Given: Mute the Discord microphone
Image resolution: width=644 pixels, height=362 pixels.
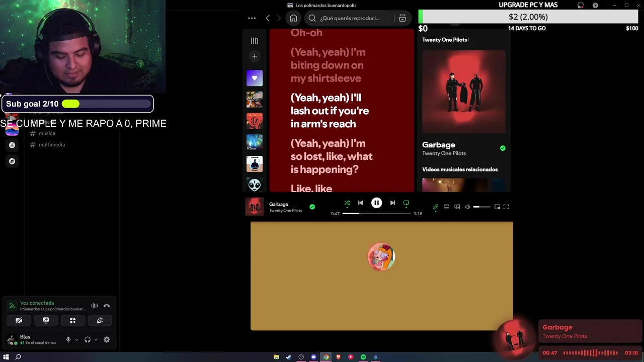Looking at the screenshot, I should [x=68, y=339].
